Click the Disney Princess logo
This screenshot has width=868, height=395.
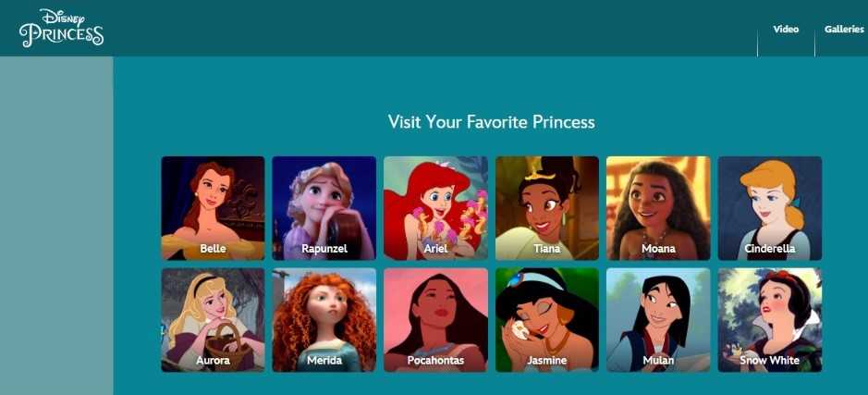(x=61, y=28)
